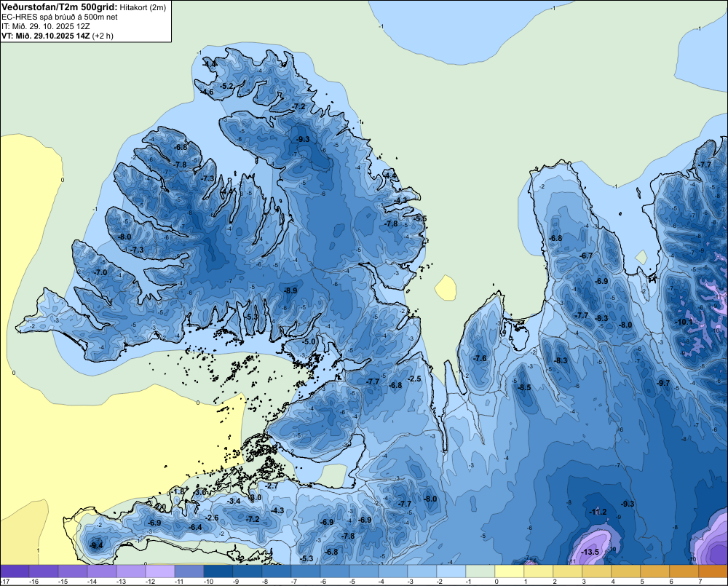Click the -4.6 temperature label
The height and width of the screenshot is (586, 728).
click(x=207, y=92)
